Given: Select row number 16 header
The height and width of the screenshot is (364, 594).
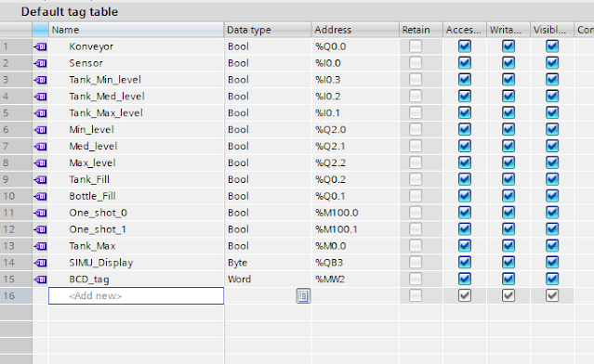Looking at the screenshot, I should pos(16,296).
